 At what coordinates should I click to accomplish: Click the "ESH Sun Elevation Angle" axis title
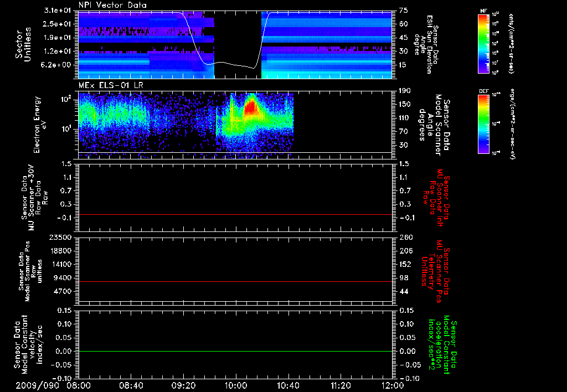[426, 44]
